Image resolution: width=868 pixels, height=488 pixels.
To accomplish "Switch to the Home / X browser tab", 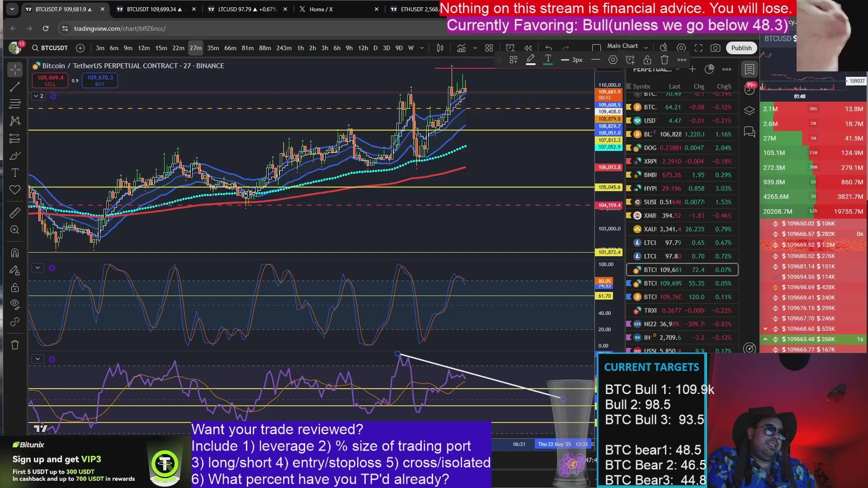I will pyautogui.click(x=339, y=9).
